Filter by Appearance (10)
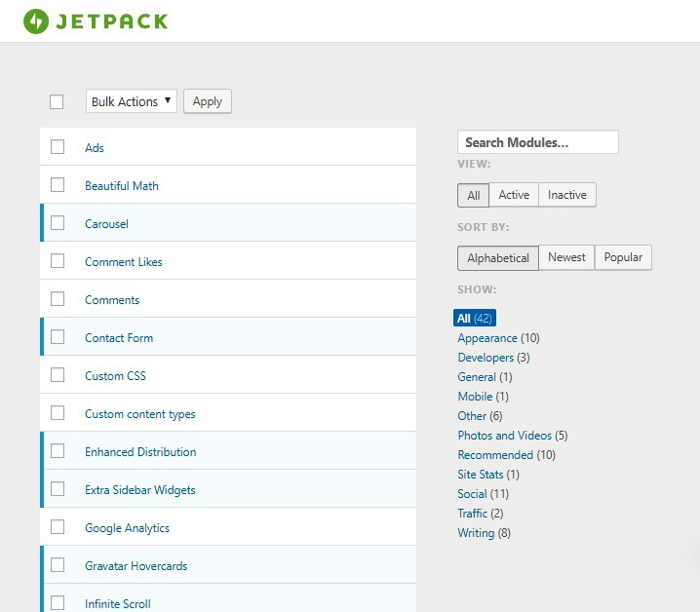 coord(498,338)
